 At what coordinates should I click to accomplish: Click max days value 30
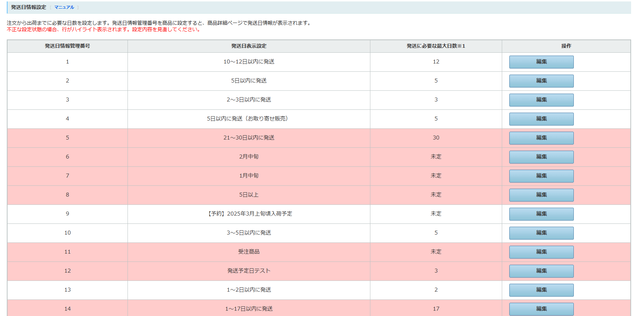[436, 138]
